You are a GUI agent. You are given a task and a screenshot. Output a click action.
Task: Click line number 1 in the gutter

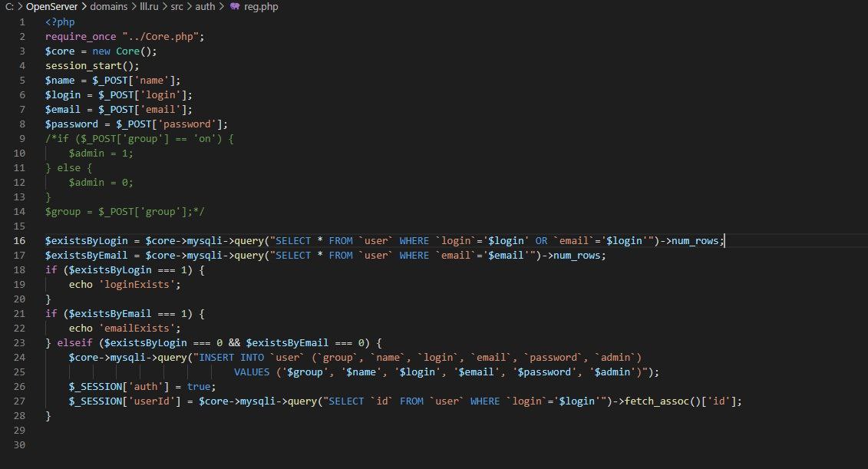point(22,22)
